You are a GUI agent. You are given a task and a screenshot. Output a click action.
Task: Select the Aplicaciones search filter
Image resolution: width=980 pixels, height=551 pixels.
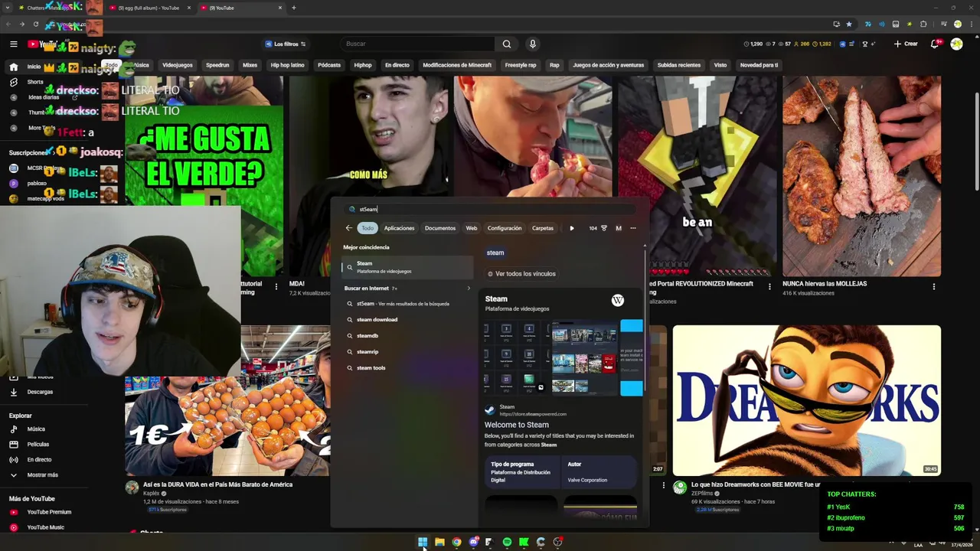coord(399,228)
